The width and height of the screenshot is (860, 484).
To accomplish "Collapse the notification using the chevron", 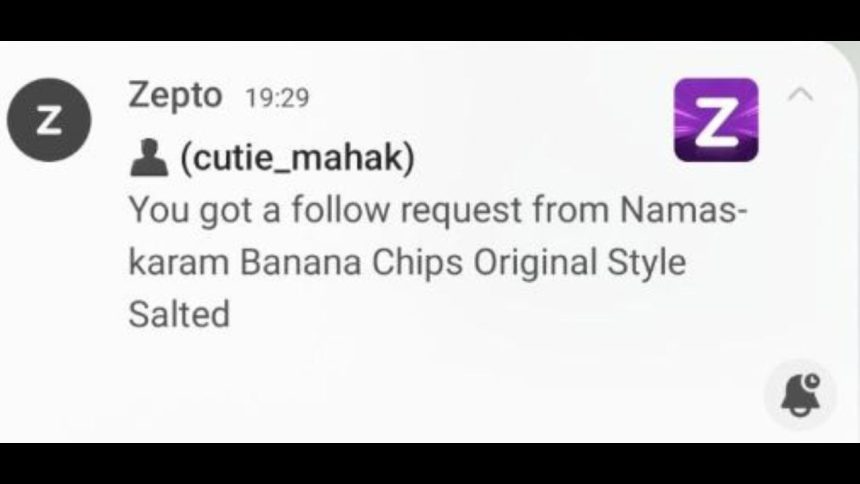I will click(x=801, y=95).
